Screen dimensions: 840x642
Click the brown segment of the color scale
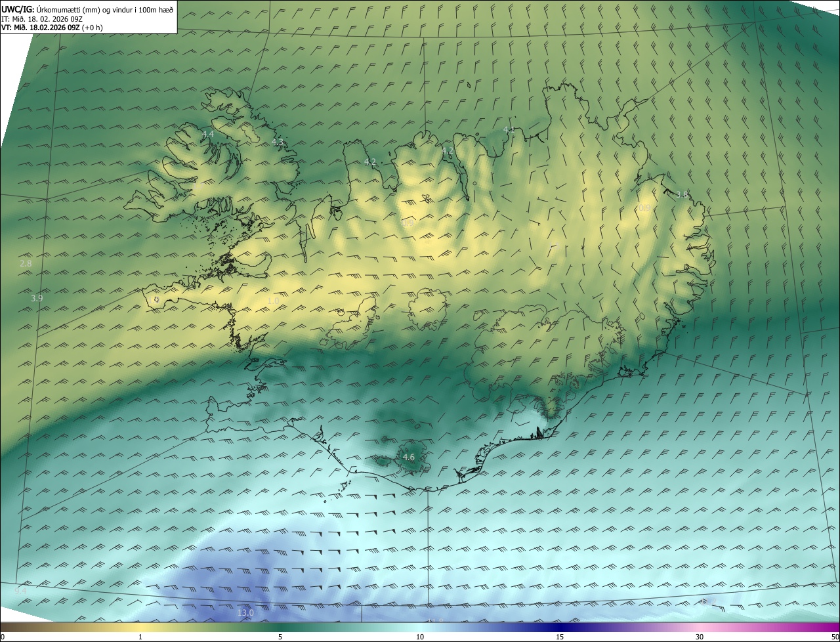point(26,627)
